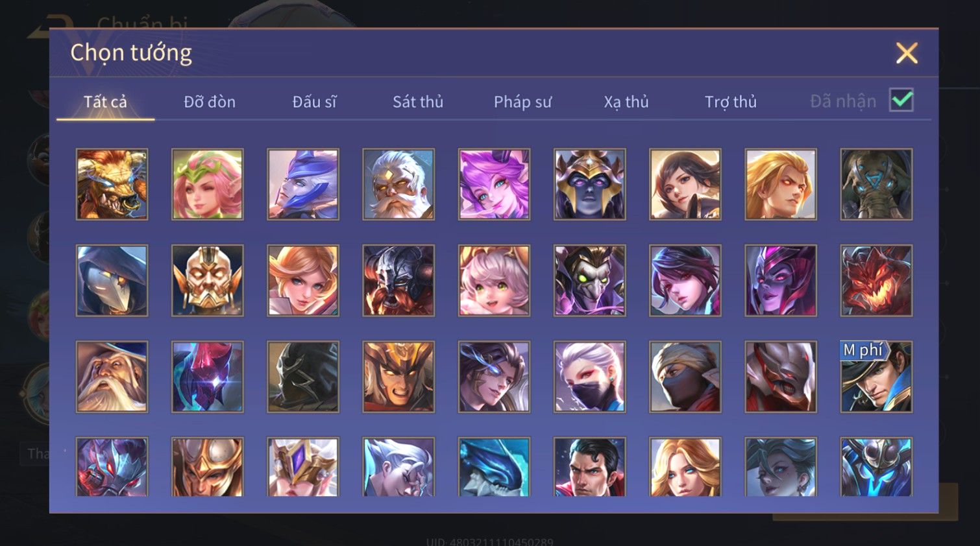Pick the pink-haired girl with green crown

(x=207, y=185)
